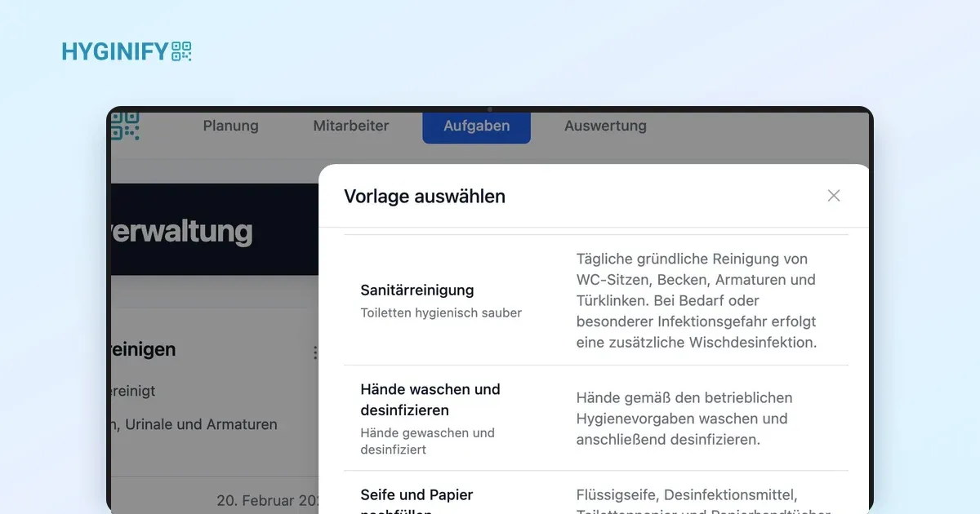Click the Flüssigseife, Desinfektionsmittel description
The image size is (980, 514).
click(x=703, y=503)
